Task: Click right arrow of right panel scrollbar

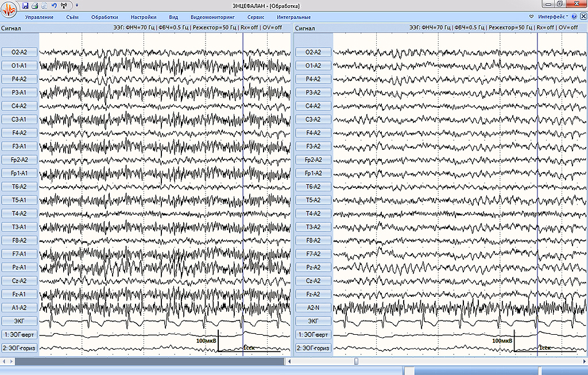Action: (x=584, y=361)
